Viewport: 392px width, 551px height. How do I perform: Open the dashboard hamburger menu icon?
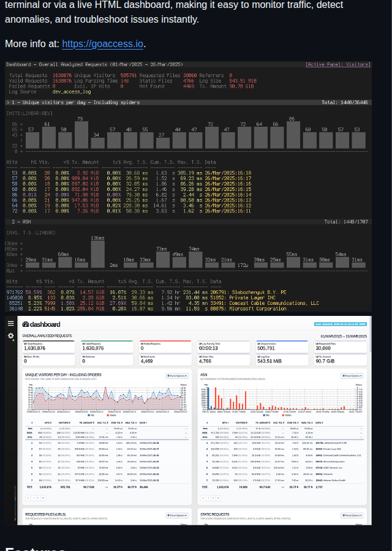[11, 324]
